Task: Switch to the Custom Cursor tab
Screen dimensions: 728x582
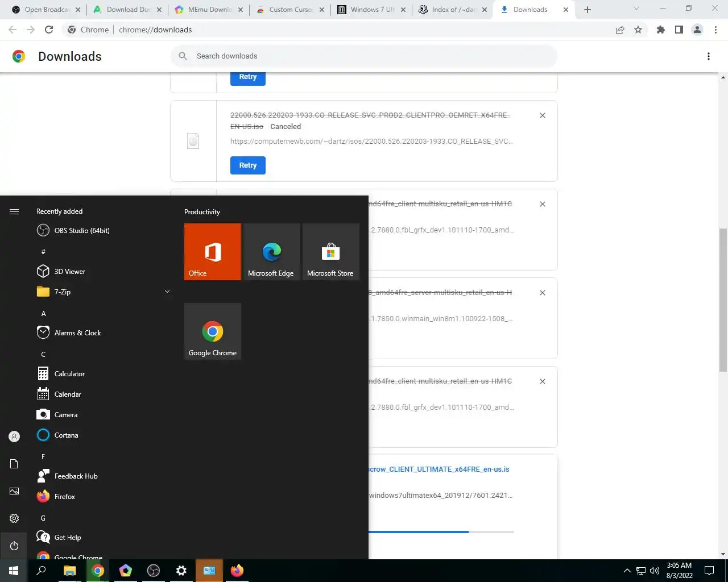Action: tap(291, 10)
